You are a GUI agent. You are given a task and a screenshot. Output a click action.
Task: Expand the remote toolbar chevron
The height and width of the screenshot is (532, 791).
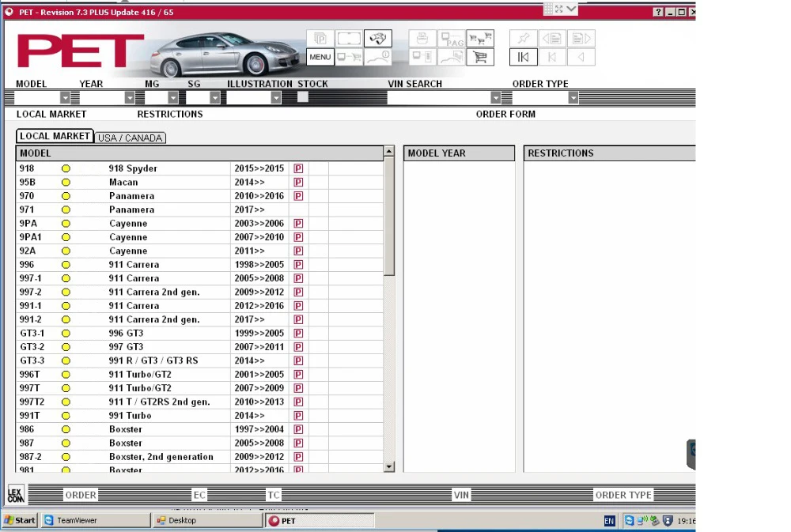(x=571, y=9)
